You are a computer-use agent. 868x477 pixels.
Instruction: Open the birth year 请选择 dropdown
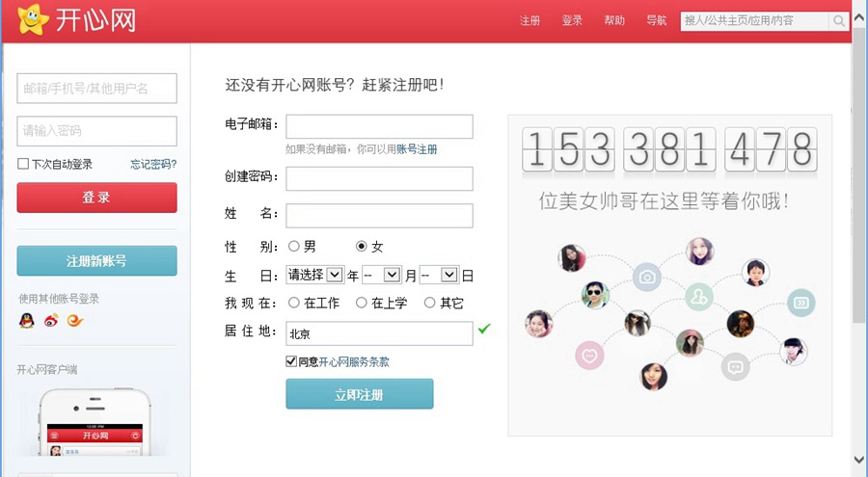(314, 275)
